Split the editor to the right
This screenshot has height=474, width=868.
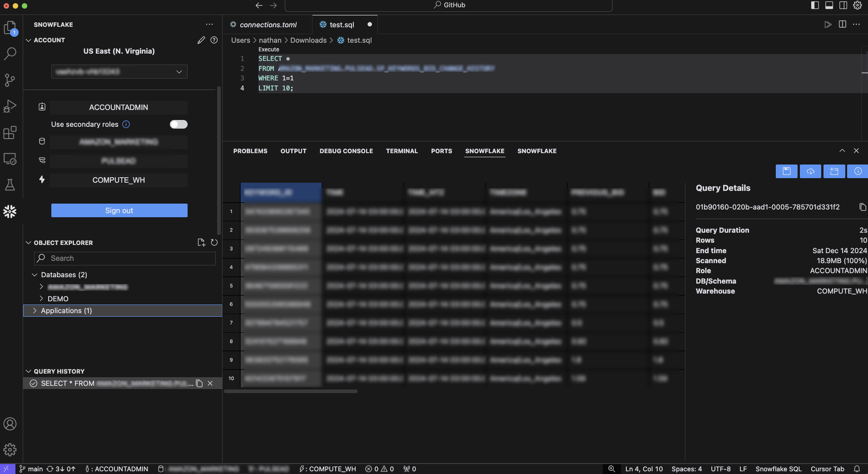(x=843, y=25)
